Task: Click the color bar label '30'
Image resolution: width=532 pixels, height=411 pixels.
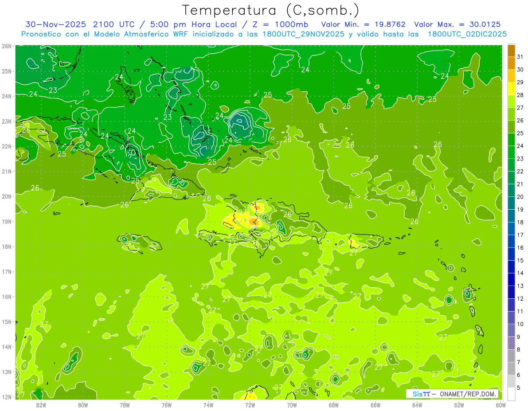Action: pyautogui.click(x=520, y=70)
